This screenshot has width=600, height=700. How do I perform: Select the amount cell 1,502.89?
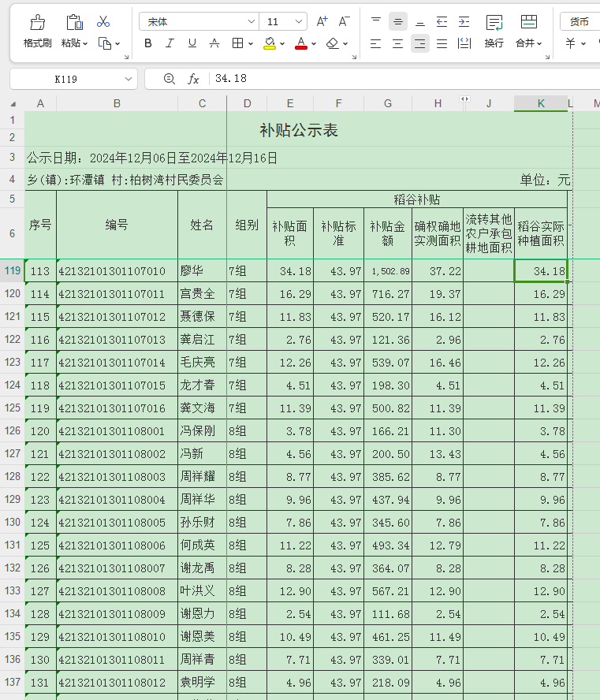coord(388,270)
